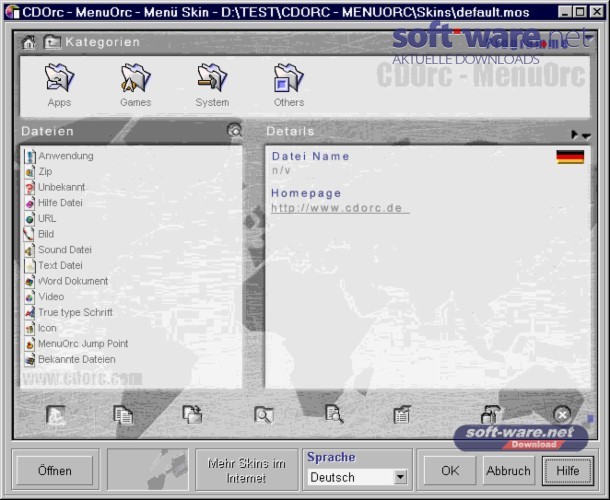This screenshot has height=500, width=610.
Task: Click the document magnifier icon in bottom toolbar
Action: click(x=334, y=414)
